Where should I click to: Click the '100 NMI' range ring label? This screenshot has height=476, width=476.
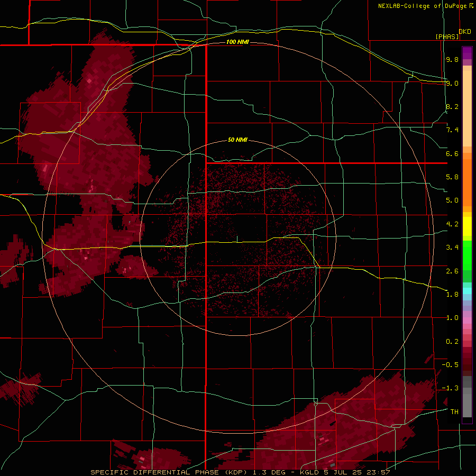[237, 42]
